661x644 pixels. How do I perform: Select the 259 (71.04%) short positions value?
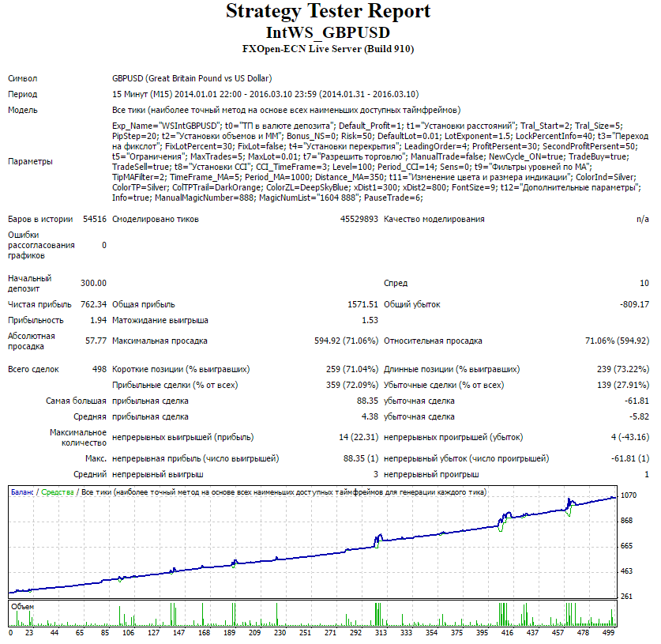click(352, 370)
